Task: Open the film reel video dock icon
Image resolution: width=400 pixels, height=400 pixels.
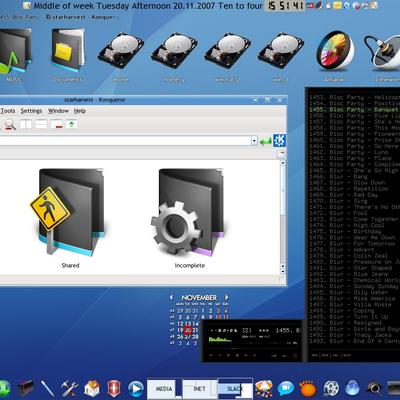Action: [x=331, y=389]
